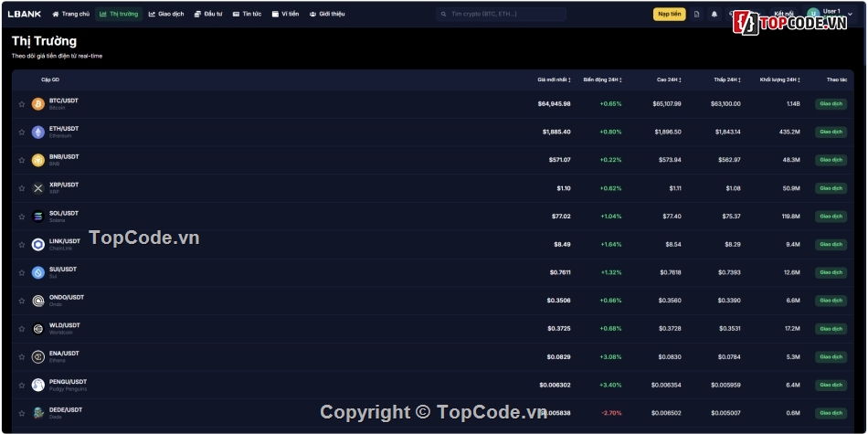Image resolution: width=868 pixels, height=434 pixels.
Task: Open the Giao dịch nav item
Action: coord(166,15)
